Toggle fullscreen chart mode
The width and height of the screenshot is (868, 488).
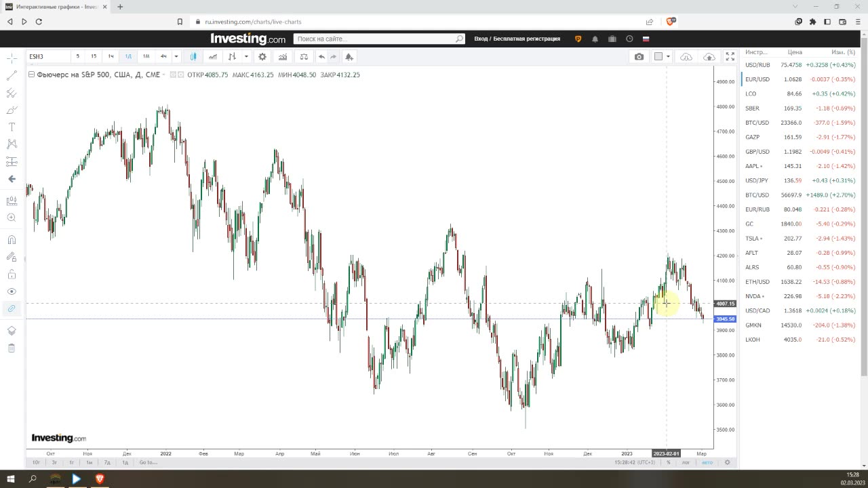(730, 57)
